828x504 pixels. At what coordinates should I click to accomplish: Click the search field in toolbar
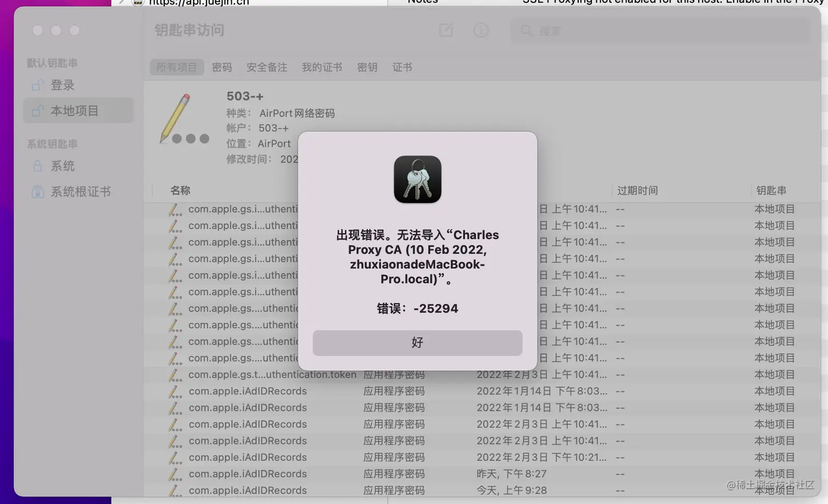click(660, 31)
